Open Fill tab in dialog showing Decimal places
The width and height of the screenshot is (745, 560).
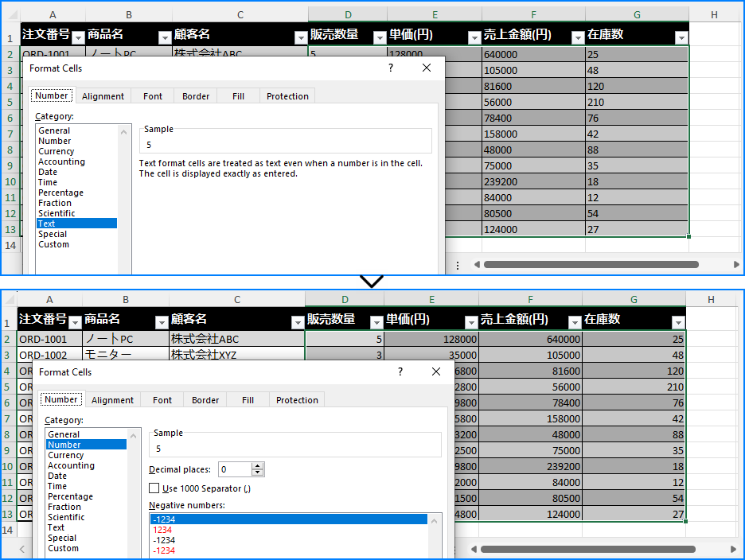[248, 400]
